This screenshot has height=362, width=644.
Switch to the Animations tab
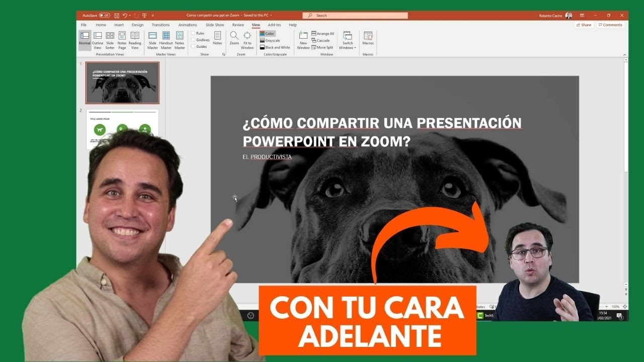[x=188, y=25]
